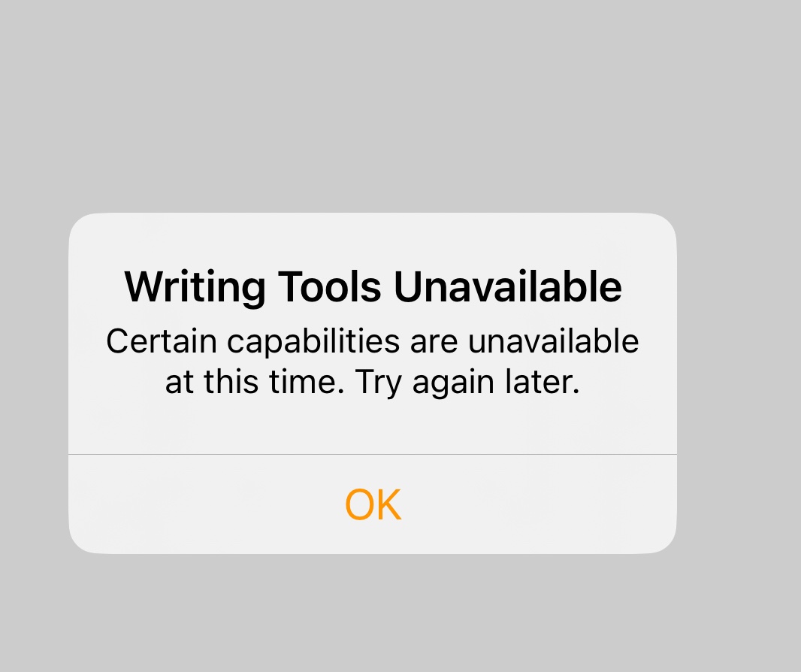Click the word "Certain" in the alert message

(x=162, y=341)
